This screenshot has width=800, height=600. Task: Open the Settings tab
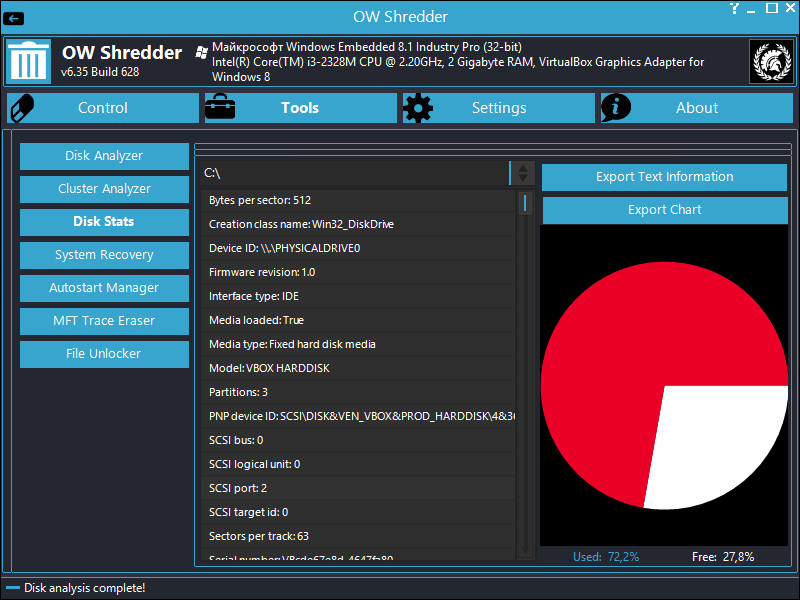(x=498, y=108)
